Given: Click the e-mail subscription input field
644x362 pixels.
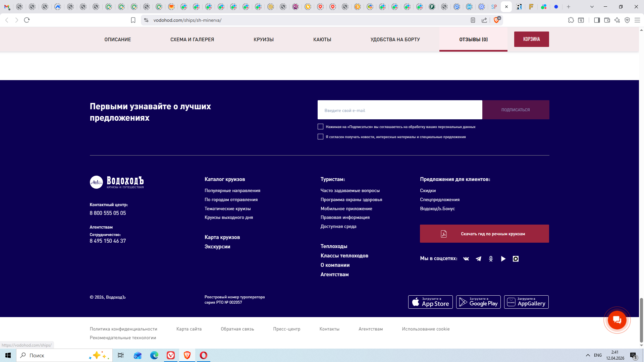Looking at the screenshot, I should point(399,110).
